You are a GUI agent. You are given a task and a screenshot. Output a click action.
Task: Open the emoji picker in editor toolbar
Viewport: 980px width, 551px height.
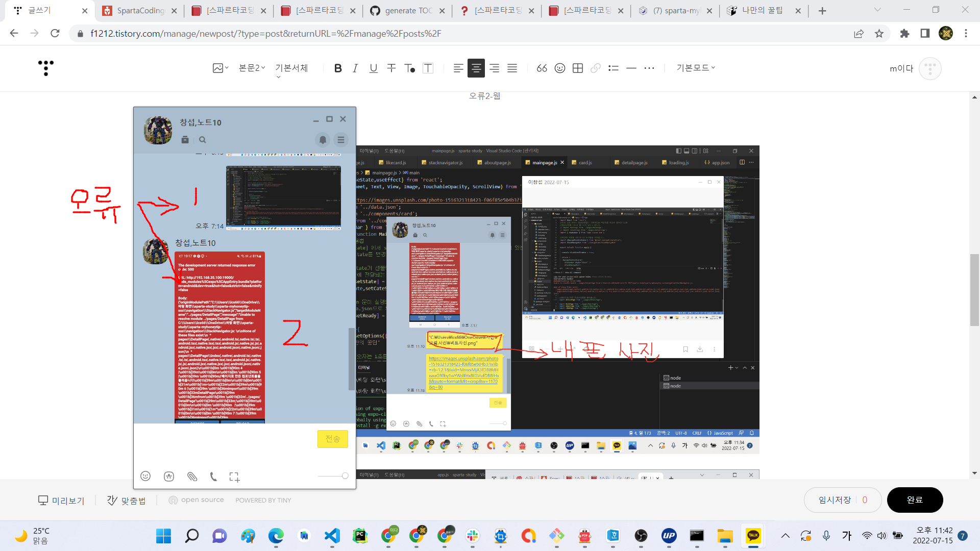(x=560, y=68)
